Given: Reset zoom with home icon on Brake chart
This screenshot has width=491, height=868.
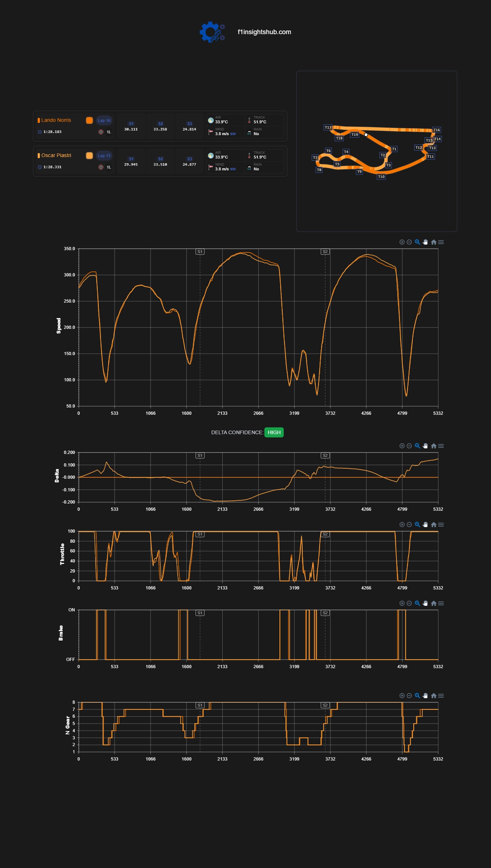Looking at the screenshot, I should (434, 603).
